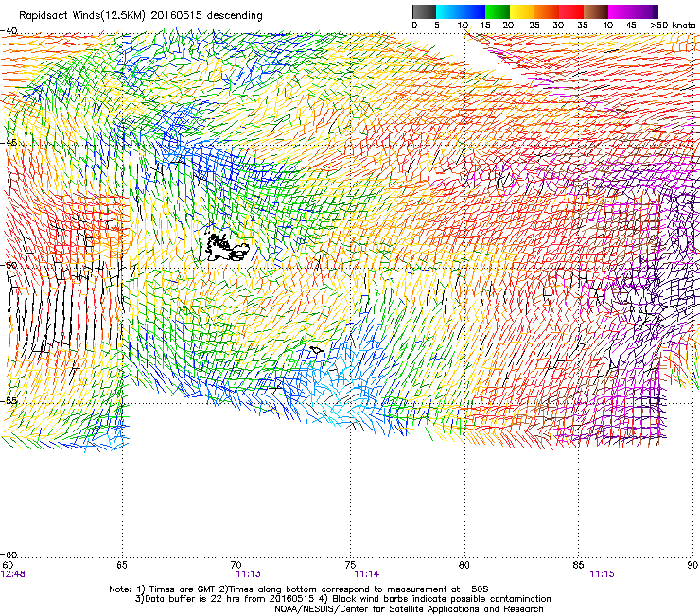700x615 pixels.
Task: Click the title text 'Rapidscat Winds(12.5KM)'
Action: (81, 15)
